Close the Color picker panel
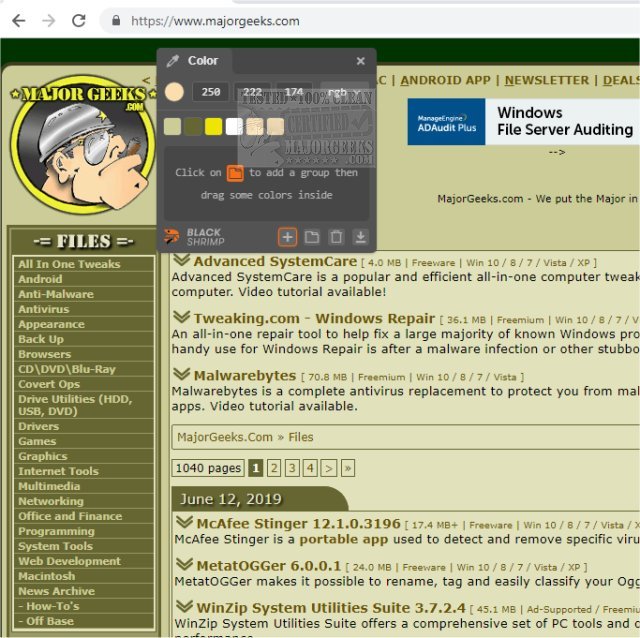640x638 pixels. [x=360, y=61]
